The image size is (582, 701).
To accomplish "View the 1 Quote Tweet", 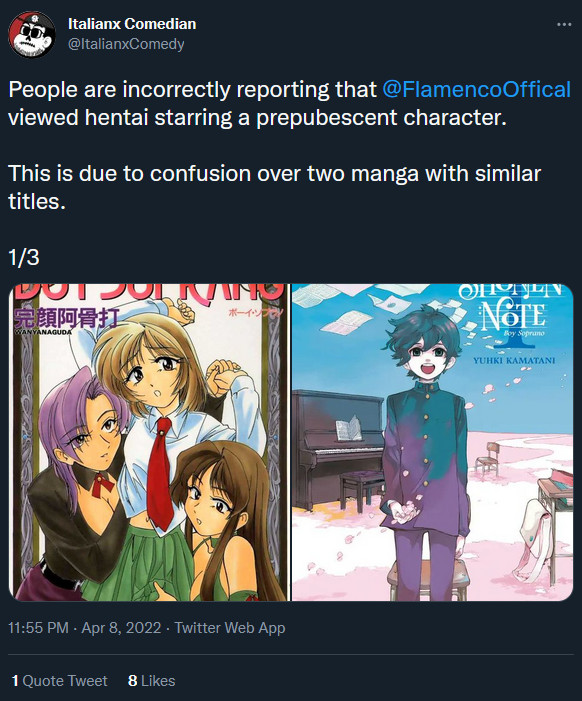I will 59,680.
